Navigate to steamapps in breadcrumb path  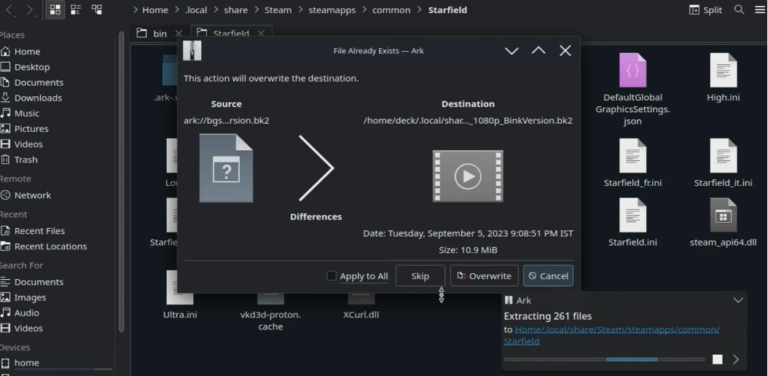point(332,10)
